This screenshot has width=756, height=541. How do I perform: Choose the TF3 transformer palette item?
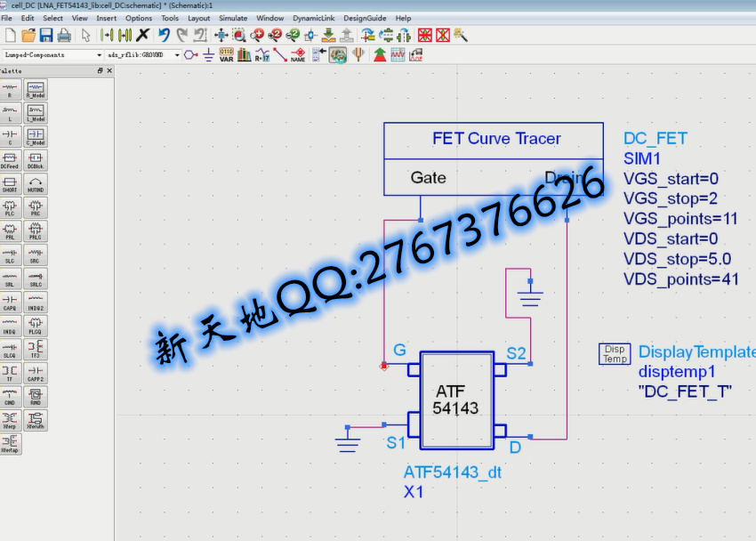[36, 350]
